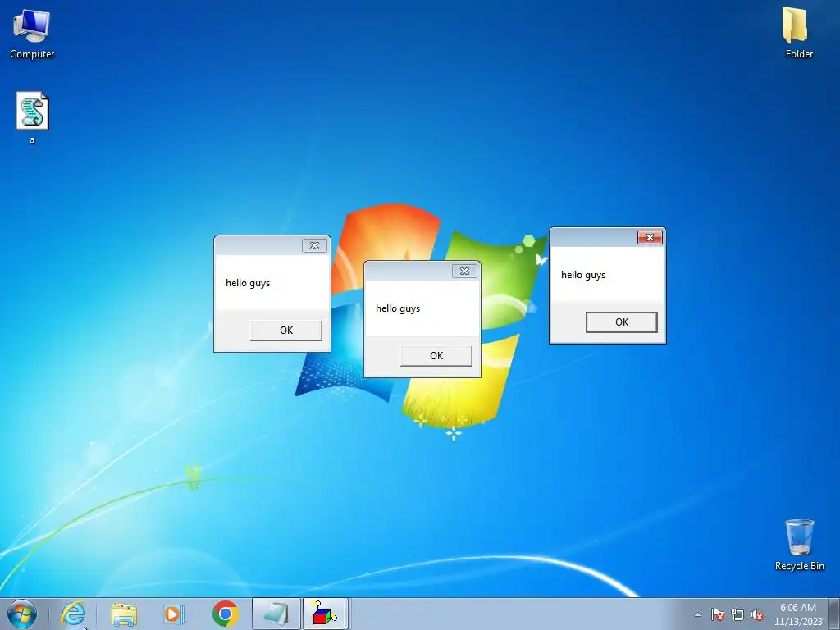Screen dimensions: 840x630
Task: Open the Windows Start menu
Action: pos(22,614)
